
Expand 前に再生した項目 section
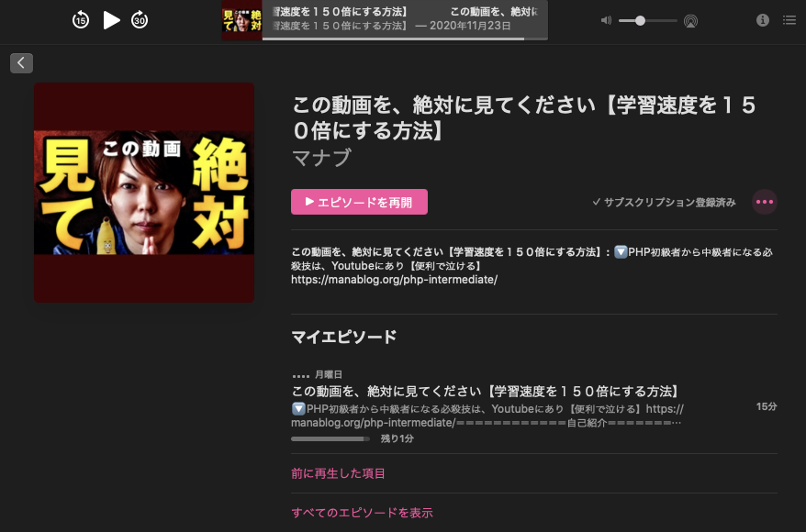[338, 473]
